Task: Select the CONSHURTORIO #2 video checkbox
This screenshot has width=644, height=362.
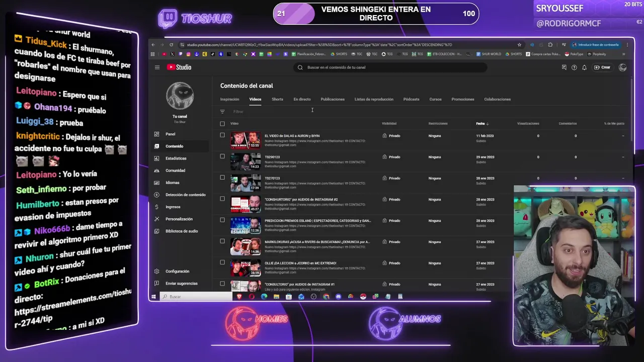Action: [222, 199]
